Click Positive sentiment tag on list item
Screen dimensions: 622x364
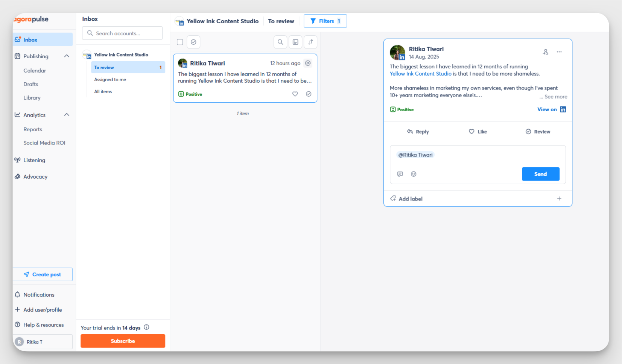click(190, 94)
